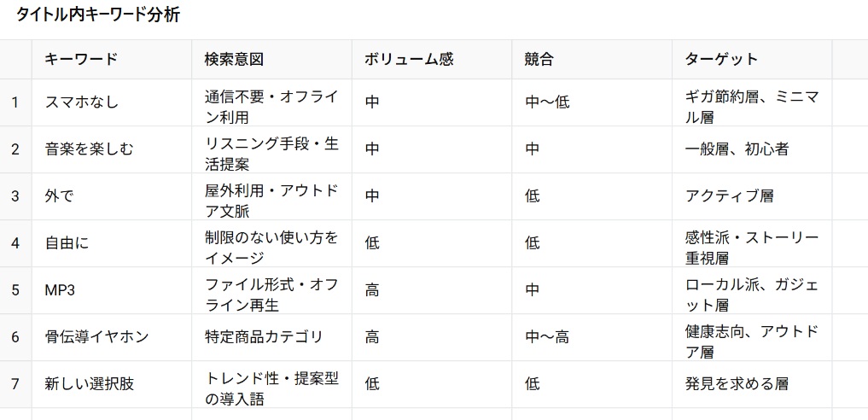The width and height of the screenshot is (868, 420).
Task: Select row number 1
Action: 15,102
